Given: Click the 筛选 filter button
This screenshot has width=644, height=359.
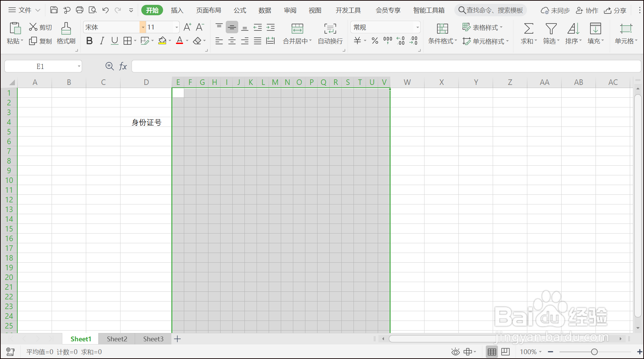Looking at the screenshot, I should 551,34.
